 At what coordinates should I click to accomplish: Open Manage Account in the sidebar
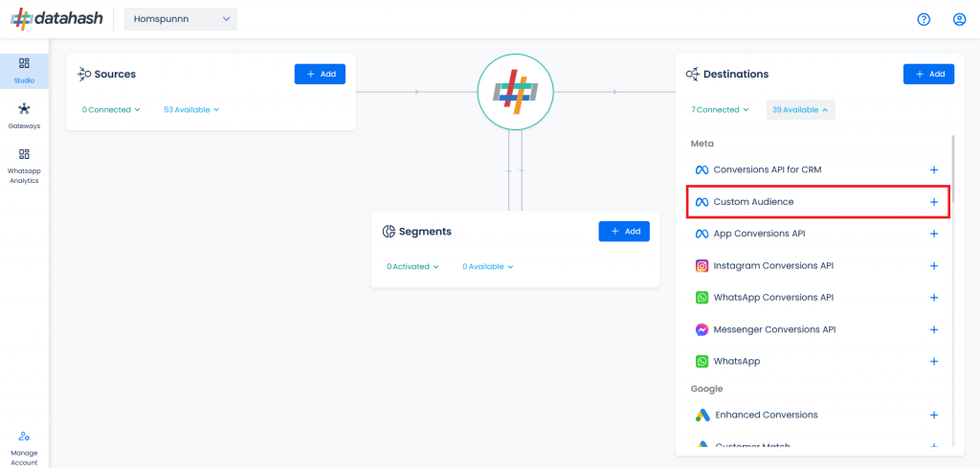click(x=24, y=447)
